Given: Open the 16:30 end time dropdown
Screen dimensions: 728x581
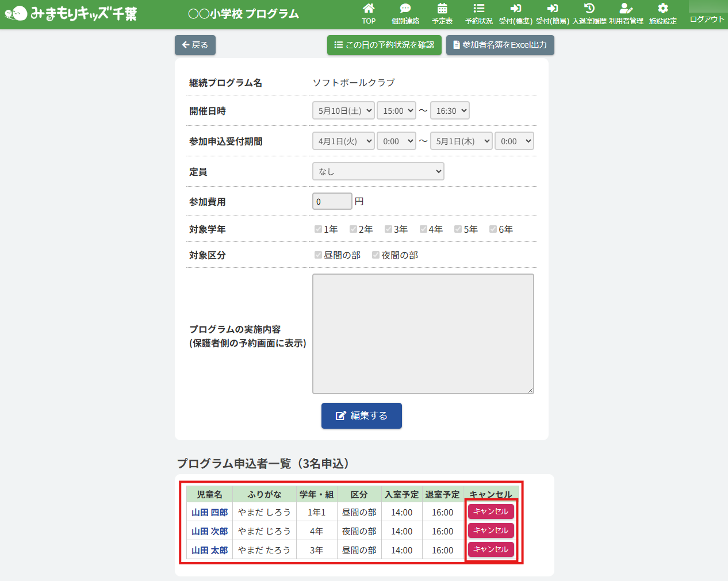Looking at the screenshot, I should [450, 111].
